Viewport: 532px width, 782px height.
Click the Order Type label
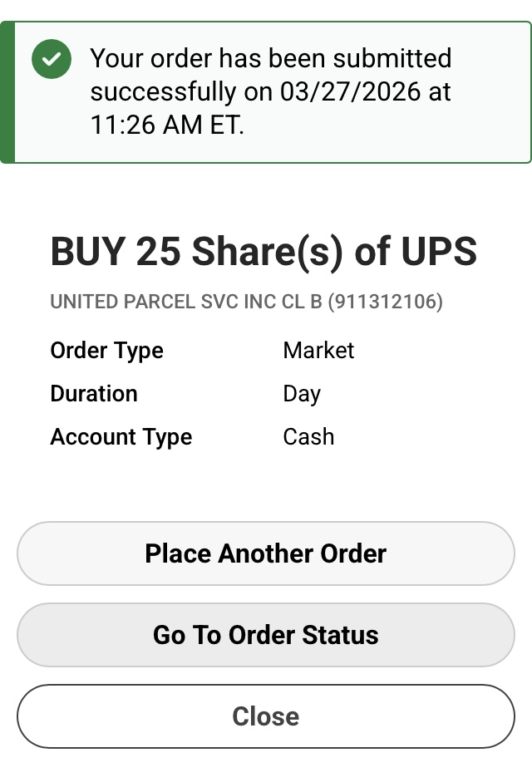[107, 351]
